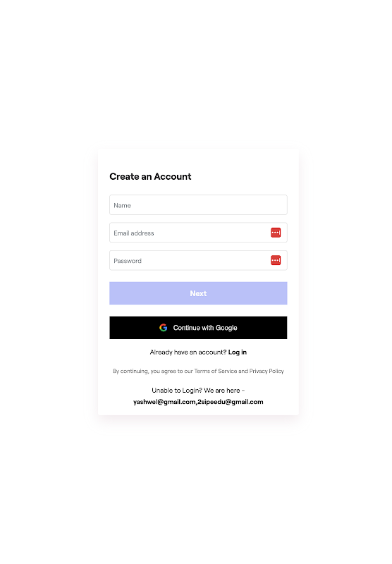Click the Google G logo
The width and height of the screenshot is (392, 564).
164,328
